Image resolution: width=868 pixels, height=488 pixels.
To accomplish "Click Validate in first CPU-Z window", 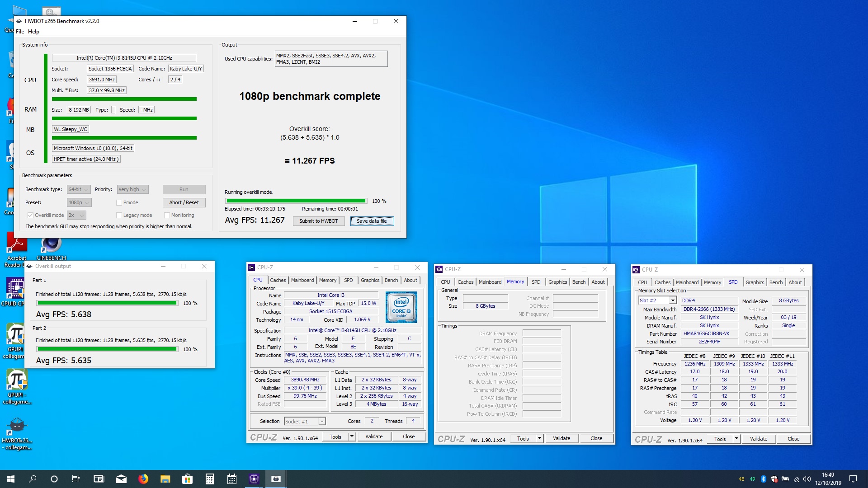I will point(374,436).
